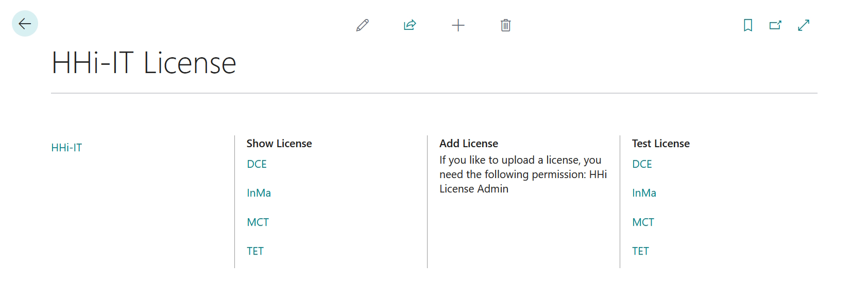
Task: Open MCT under Show License
Action: pos(258,222)
